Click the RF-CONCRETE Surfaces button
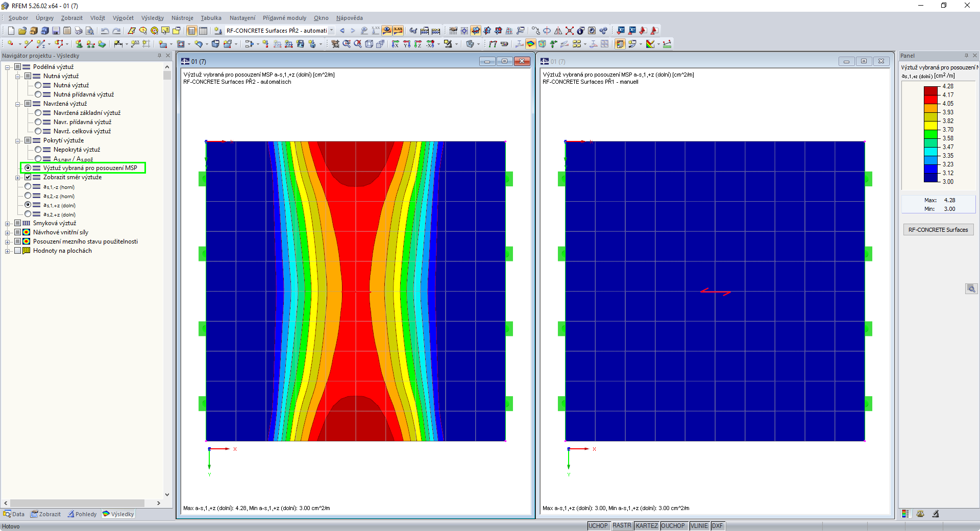 (x=938, y=230)
